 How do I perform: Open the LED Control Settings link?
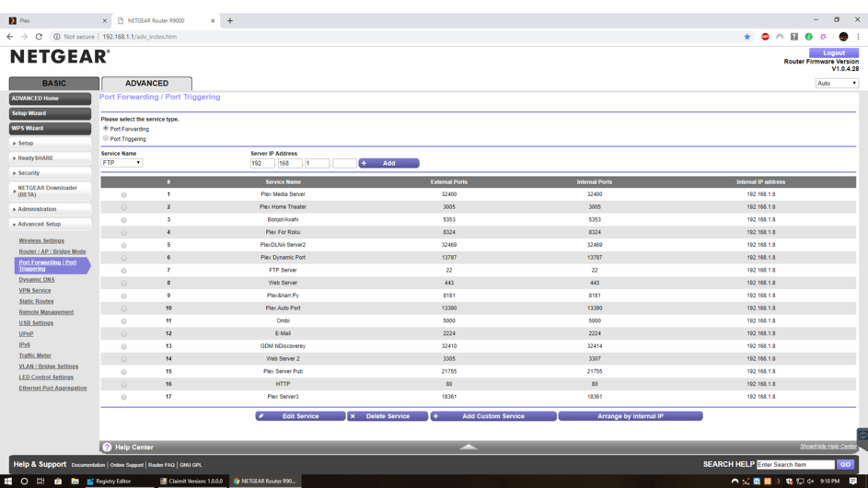coord(46,378)
